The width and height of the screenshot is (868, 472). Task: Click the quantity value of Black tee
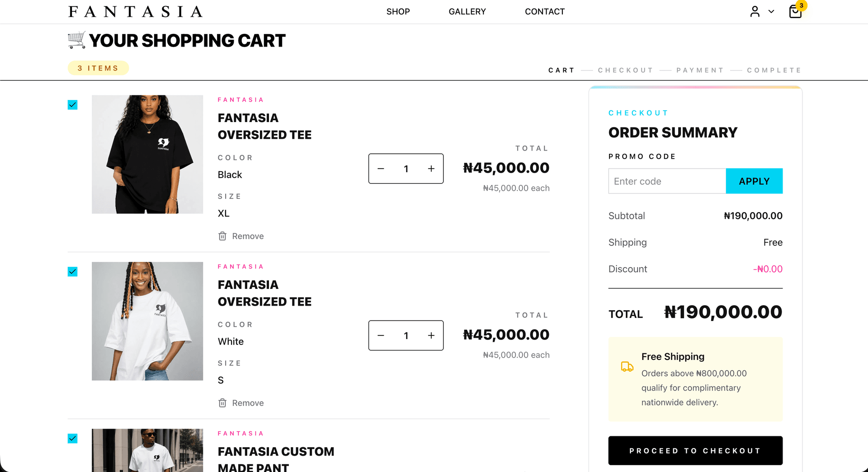coord(406,169)
